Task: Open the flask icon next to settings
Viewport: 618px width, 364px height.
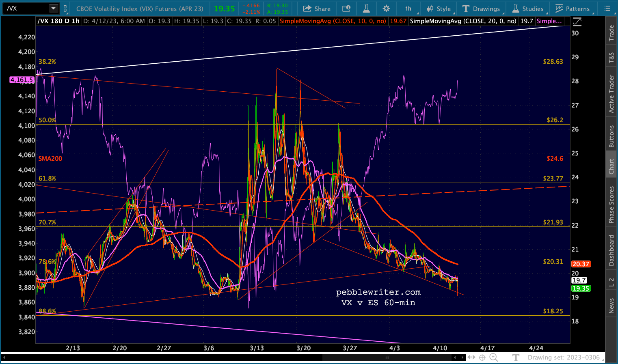Action: [366, 9]
